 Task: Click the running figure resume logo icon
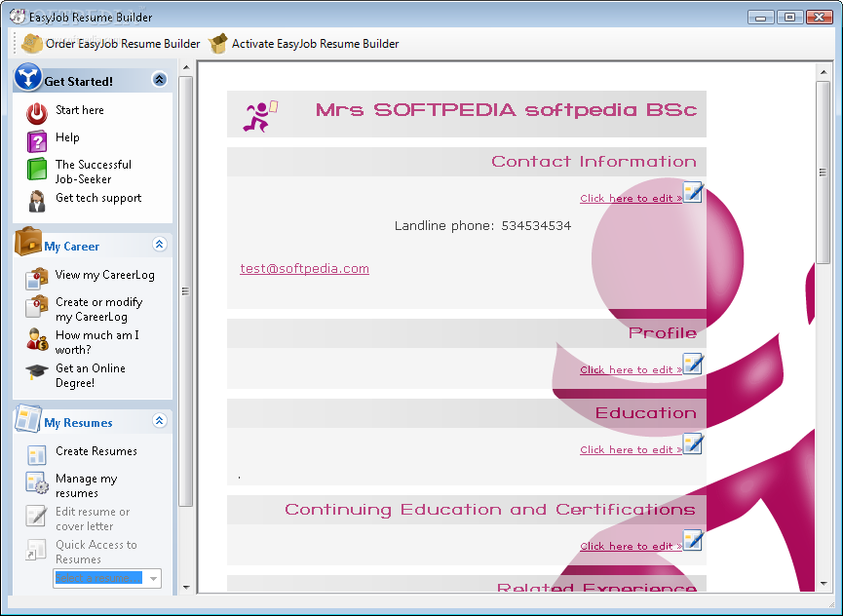click(260, 116)
